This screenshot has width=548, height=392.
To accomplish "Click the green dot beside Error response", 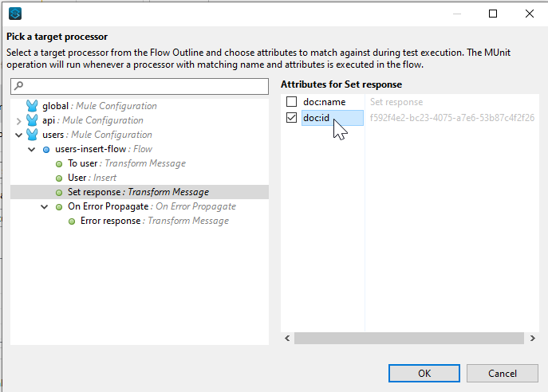I will (x=72, y=221).
